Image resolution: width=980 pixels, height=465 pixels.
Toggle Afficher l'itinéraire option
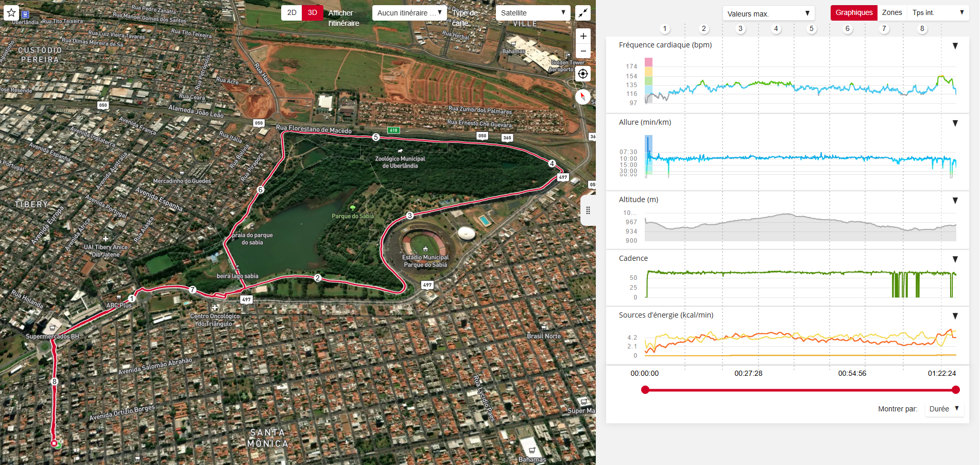(343, 18)
